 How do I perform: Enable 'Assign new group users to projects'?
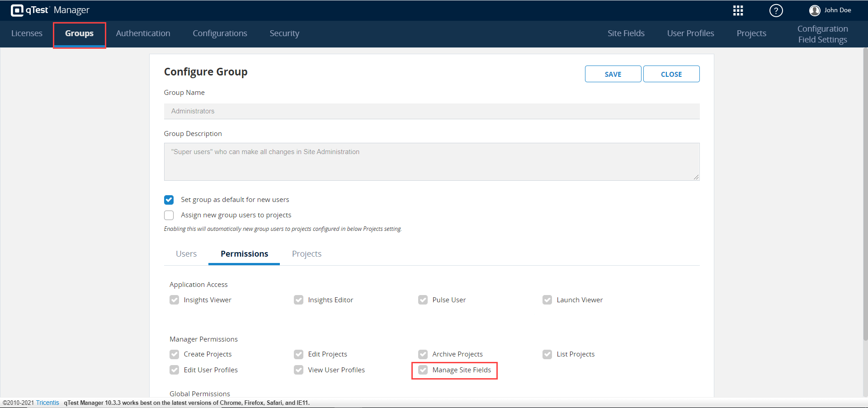[169, 215]
